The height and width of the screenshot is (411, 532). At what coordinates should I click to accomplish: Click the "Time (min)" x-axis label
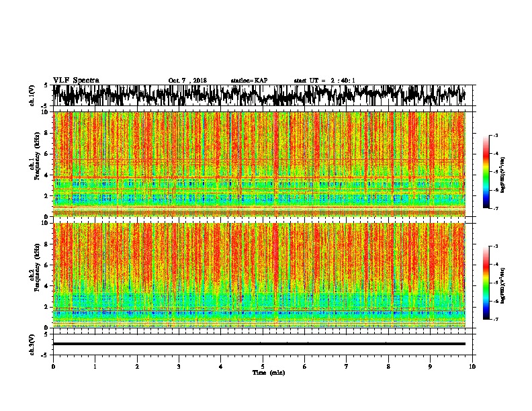click(269, 373)
